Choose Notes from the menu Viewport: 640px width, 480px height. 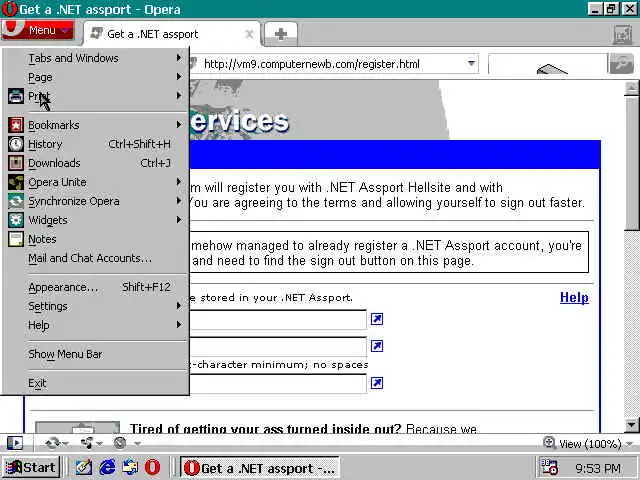96,239
